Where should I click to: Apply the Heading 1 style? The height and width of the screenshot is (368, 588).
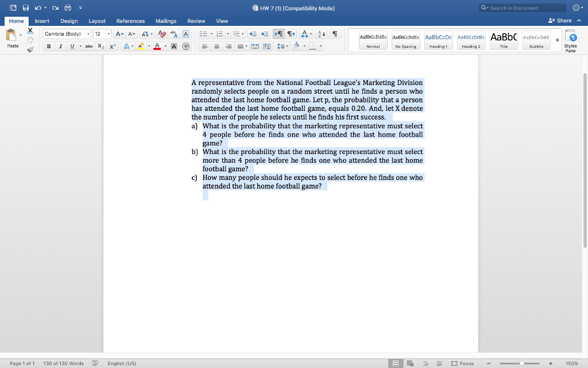pyautogui.click(x=438, y=39)
